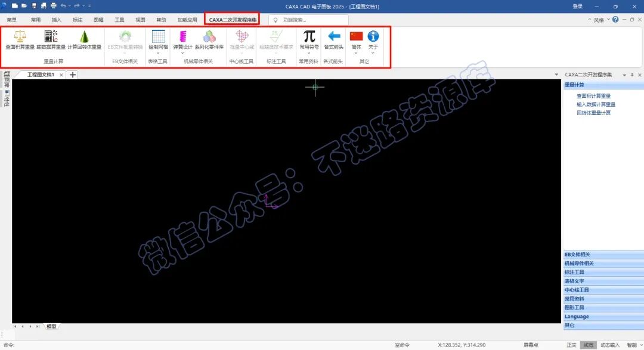Click the 各式箭头 blue arrow icon
This screenshot has width=644, height=350.
(334, 36)
